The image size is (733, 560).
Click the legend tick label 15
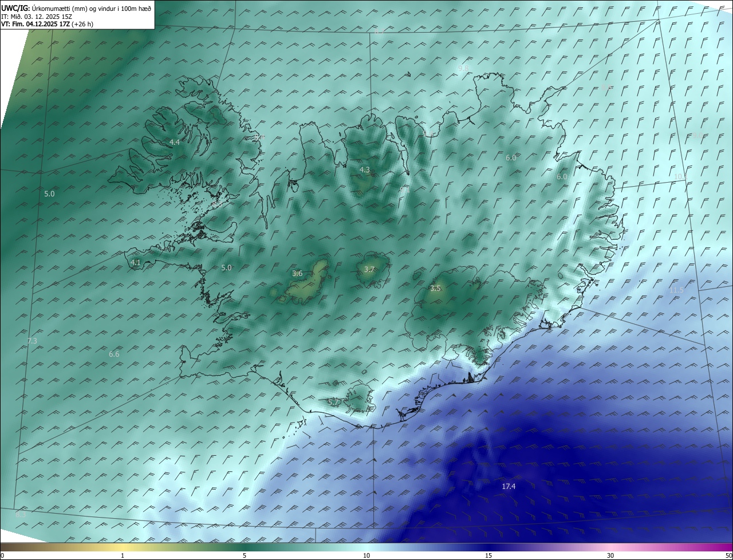click(x=488, y=555)
